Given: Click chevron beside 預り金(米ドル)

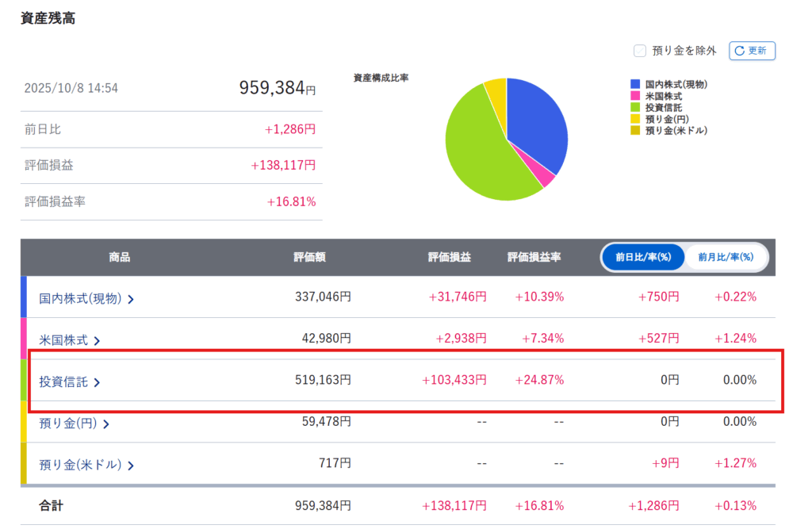Looking at the screenshot, I should tap(131, 466).
